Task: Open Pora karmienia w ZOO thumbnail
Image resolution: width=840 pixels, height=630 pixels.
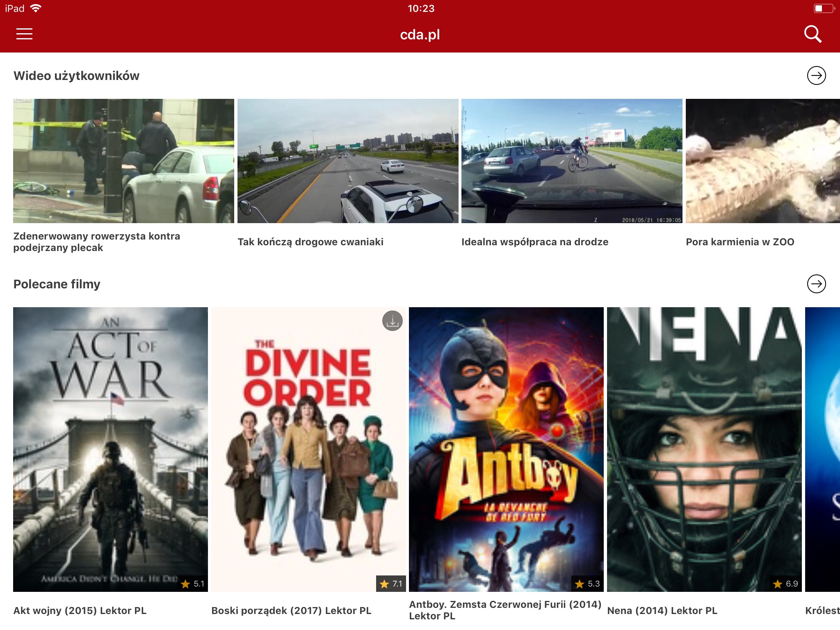Action: 763,161
